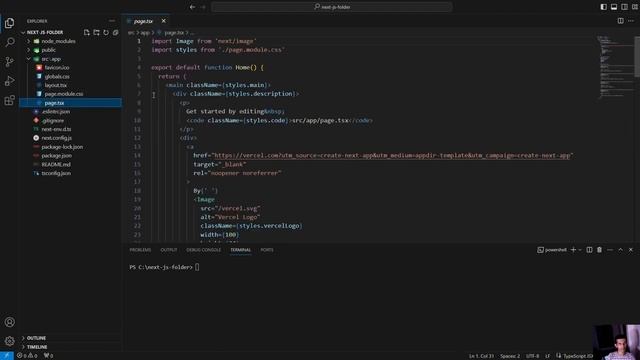Refresh the explorer file tree

point(106,32)
